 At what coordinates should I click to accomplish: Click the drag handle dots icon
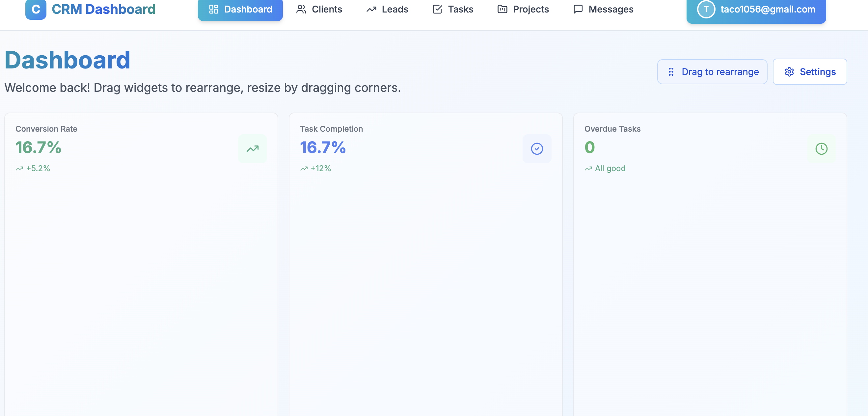point(671,72)
